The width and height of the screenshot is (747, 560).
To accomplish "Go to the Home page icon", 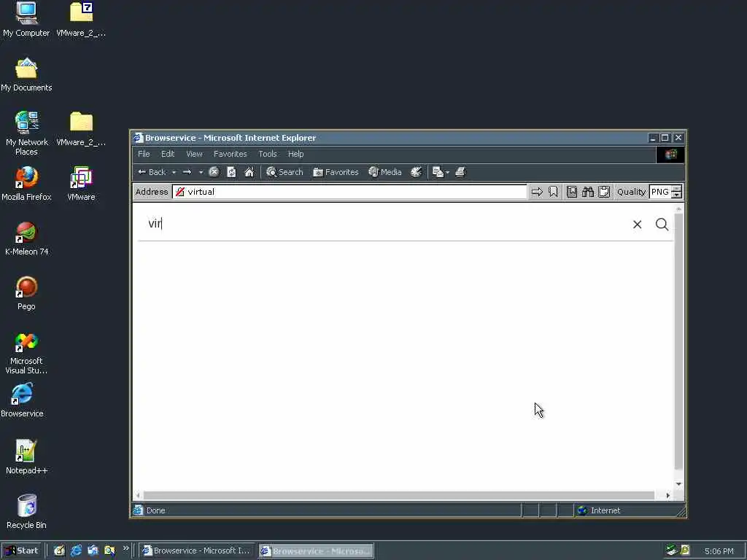I will (x=249, y=172).
